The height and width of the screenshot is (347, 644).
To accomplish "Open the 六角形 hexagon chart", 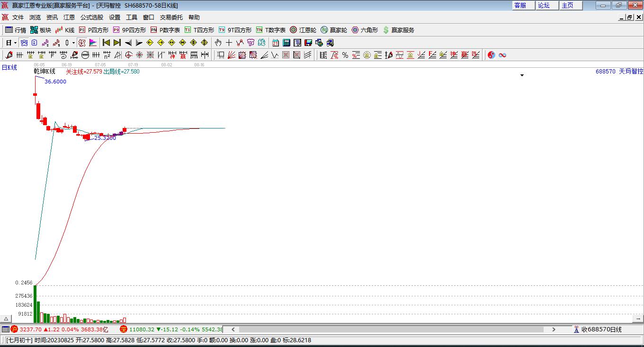I will coord(365,30).
